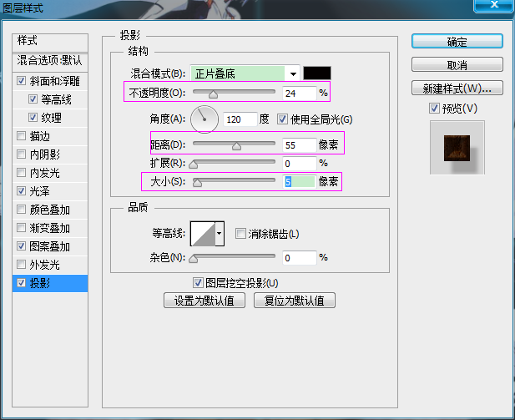The image size is (515, 420).
Task: Uncheck the 纹理 sub-option checkbox
Action: (33, 118)
